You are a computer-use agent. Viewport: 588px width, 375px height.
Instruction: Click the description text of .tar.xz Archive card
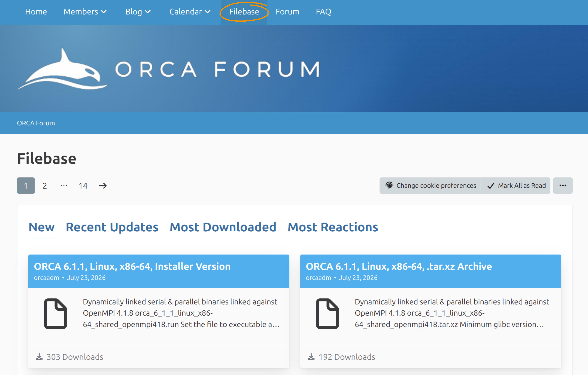coord(452,313)
